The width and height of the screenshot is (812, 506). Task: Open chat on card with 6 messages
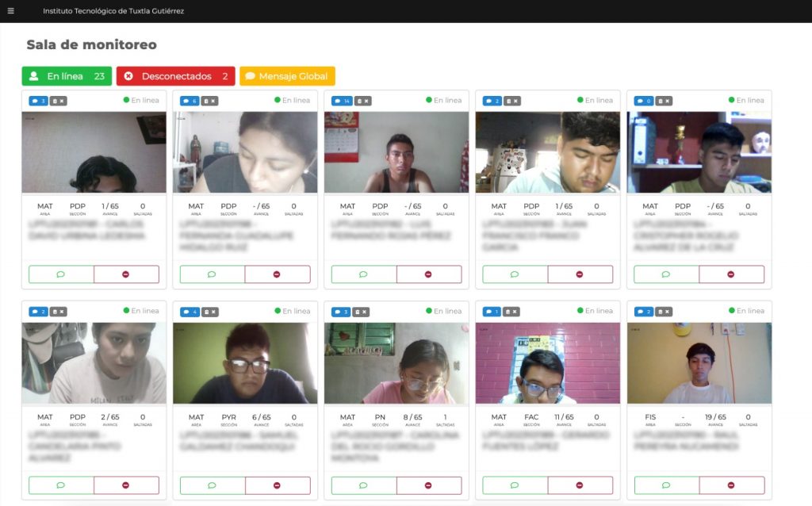click(x=212, y=274)
